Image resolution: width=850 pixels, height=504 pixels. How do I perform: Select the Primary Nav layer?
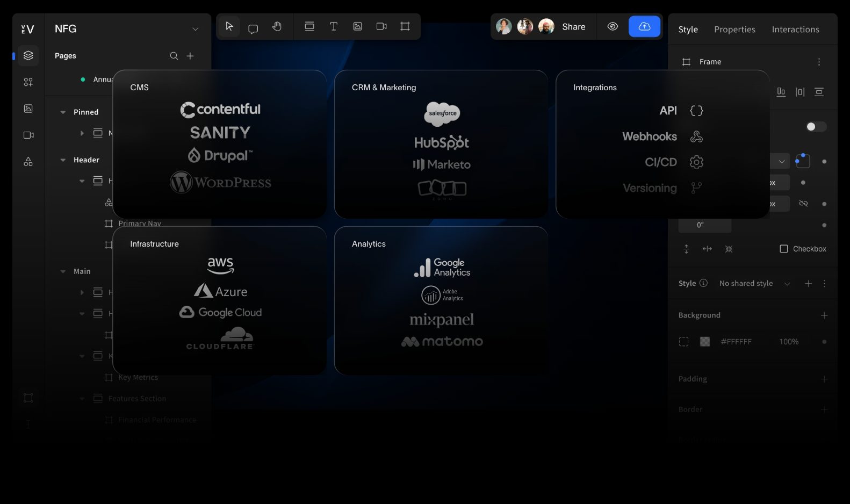(x=140, y=223)
